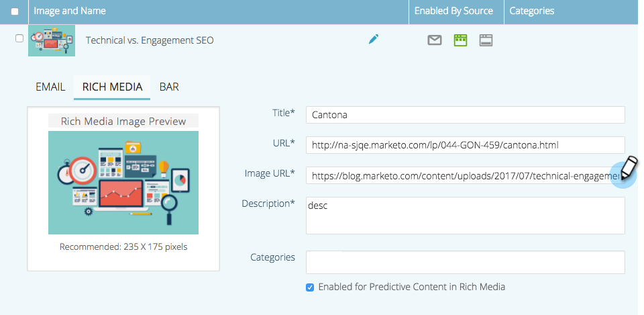Click the Title field containing Cantona
Viewport: 644px width, 315px height.
[x=465, y=115]
